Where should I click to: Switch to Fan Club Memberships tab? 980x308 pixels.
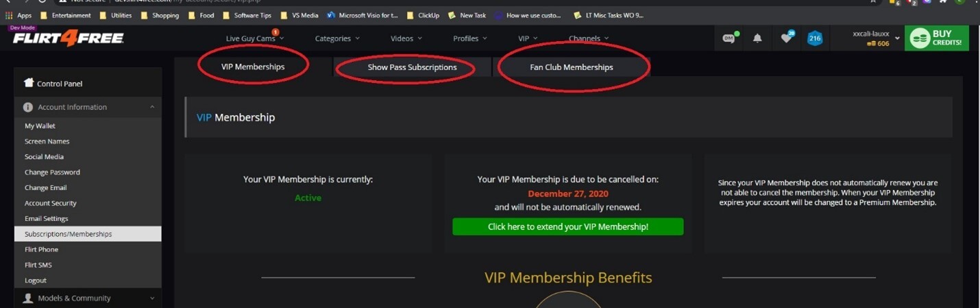click(571, 67)
